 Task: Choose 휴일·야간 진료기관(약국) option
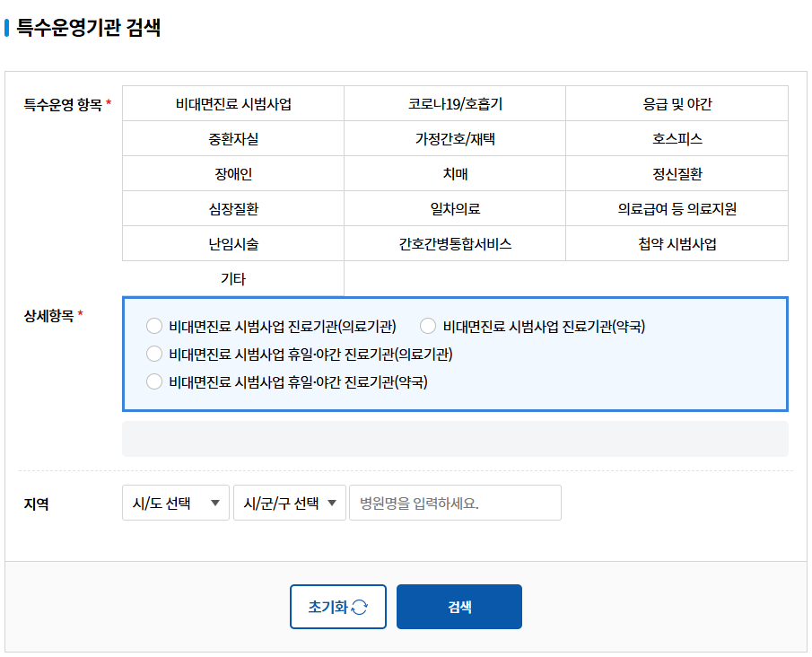tap(153, 381)
